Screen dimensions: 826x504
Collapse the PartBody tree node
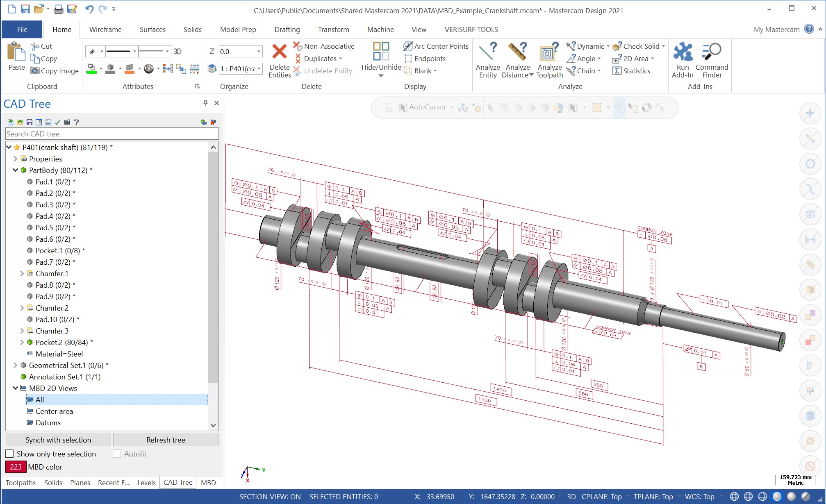tap(15, 170)
